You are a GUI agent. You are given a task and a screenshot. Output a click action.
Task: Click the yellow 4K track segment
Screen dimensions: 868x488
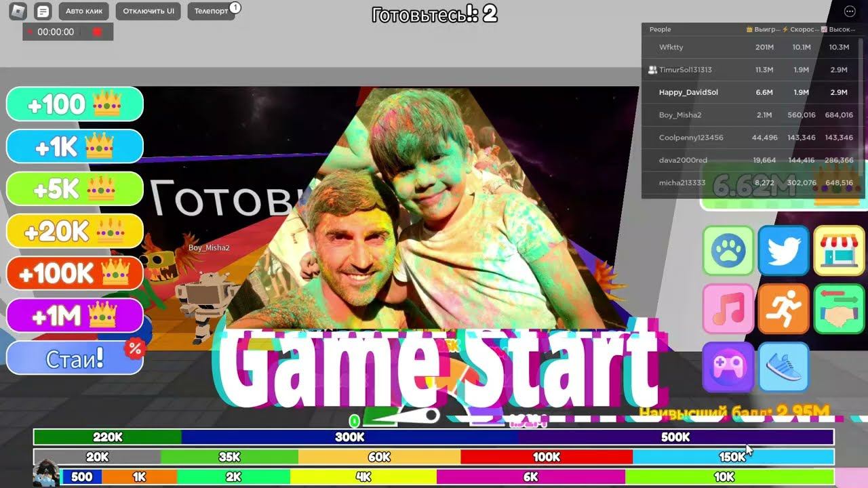[363, 476]
